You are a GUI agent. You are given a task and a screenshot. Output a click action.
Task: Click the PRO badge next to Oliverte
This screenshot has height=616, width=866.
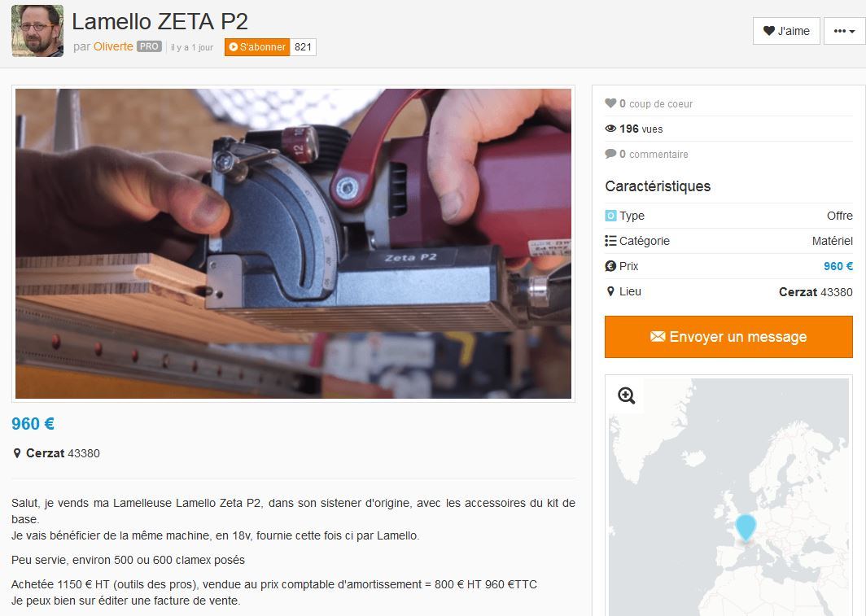[149, 47]
